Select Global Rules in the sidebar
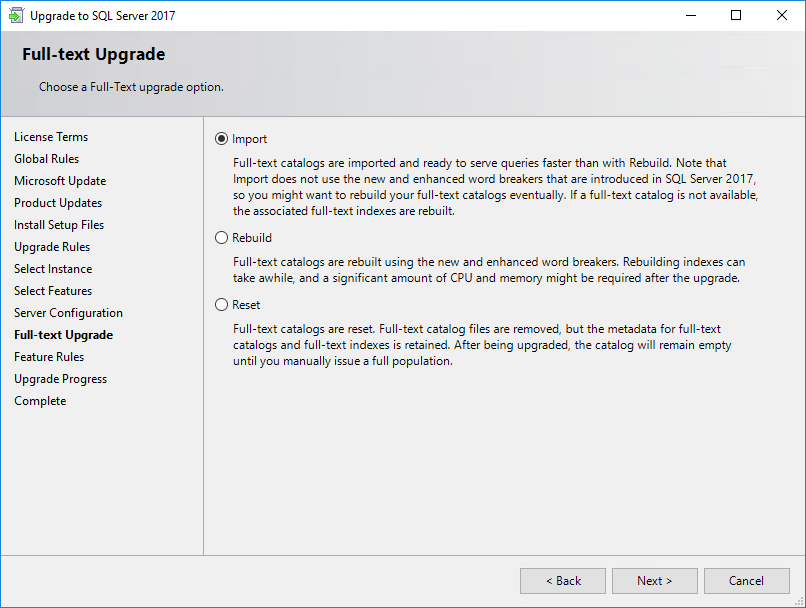 (x=46, y=159)
